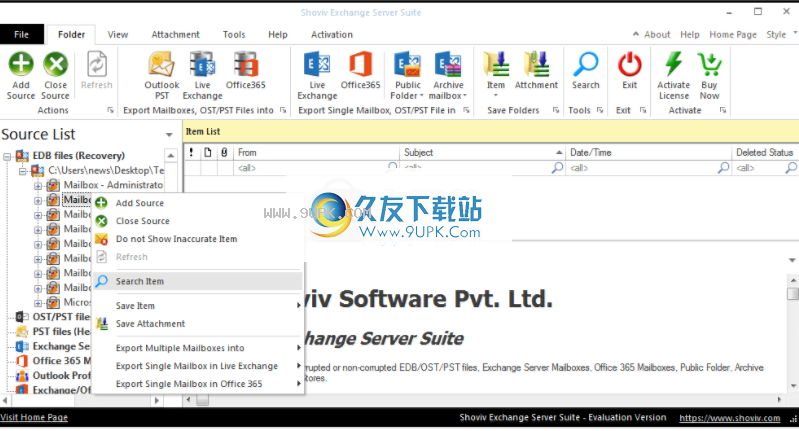Screen dimensions: 799x431
Task: Click the Save Folders group dialog launcher
Action: pos(555,110)
